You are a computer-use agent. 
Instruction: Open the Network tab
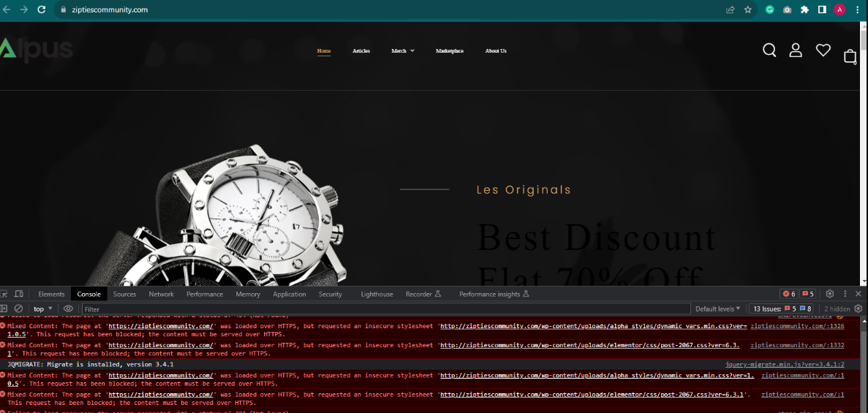[x=161, y=294]
